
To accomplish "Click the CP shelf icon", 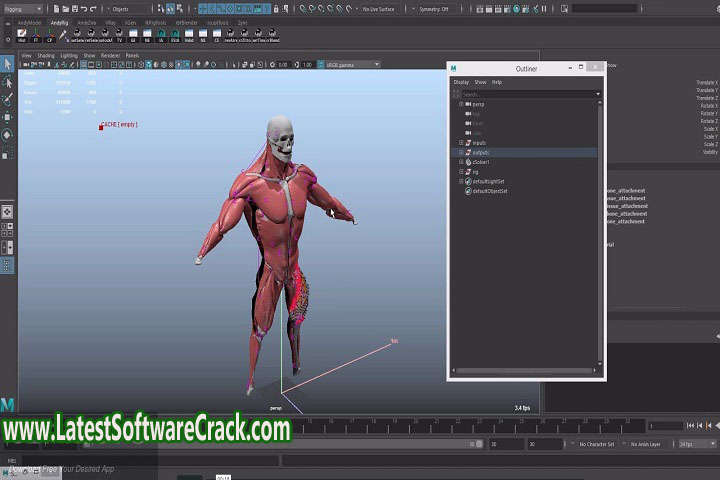I will tap(50, 35).
